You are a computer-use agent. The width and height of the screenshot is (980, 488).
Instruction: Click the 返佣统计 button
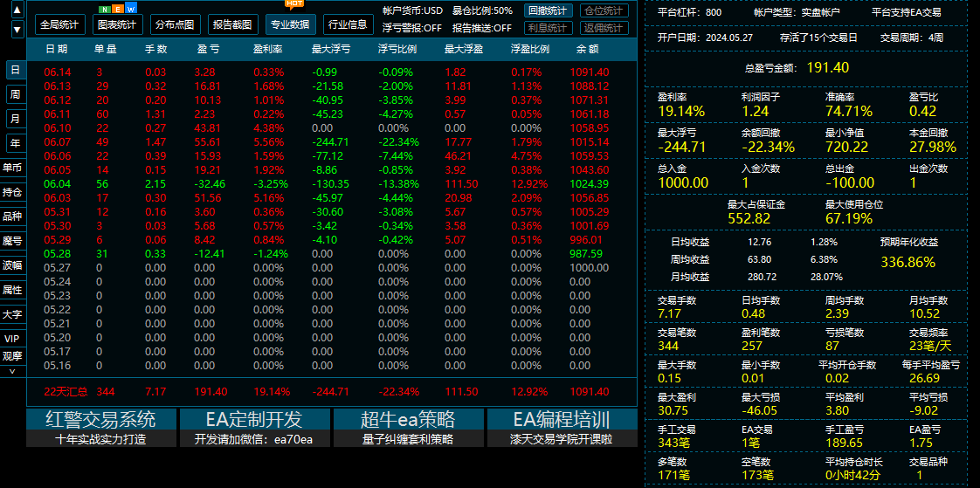coord(604,27)
